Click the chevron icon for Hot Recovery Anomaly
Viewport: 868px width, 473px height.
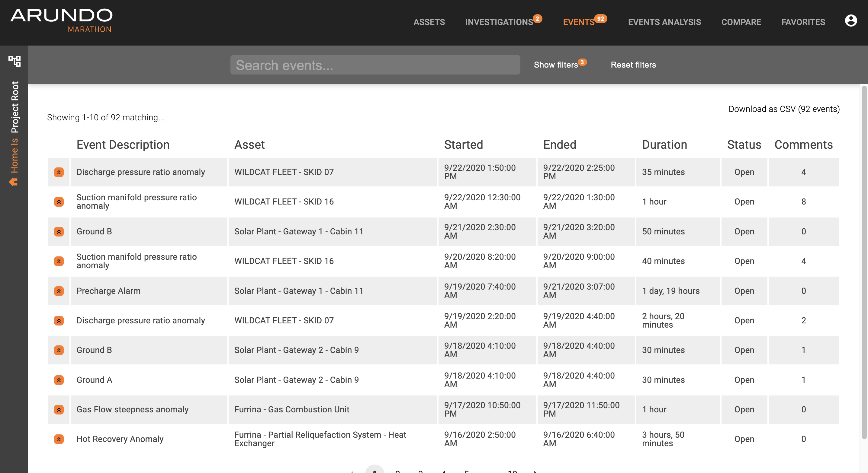click(59, 439)
